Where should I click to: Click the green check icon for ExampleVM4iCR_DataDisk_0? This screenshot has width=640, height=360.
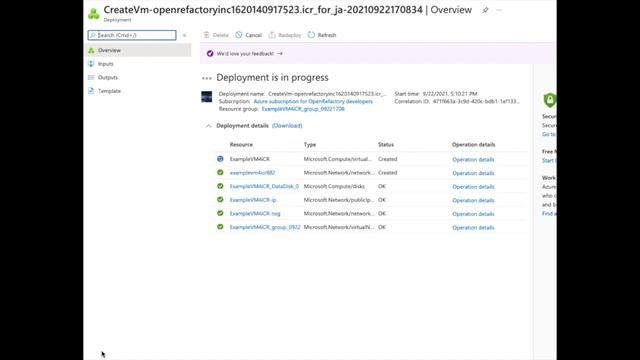pyautogui.click(x=220, y=186)
